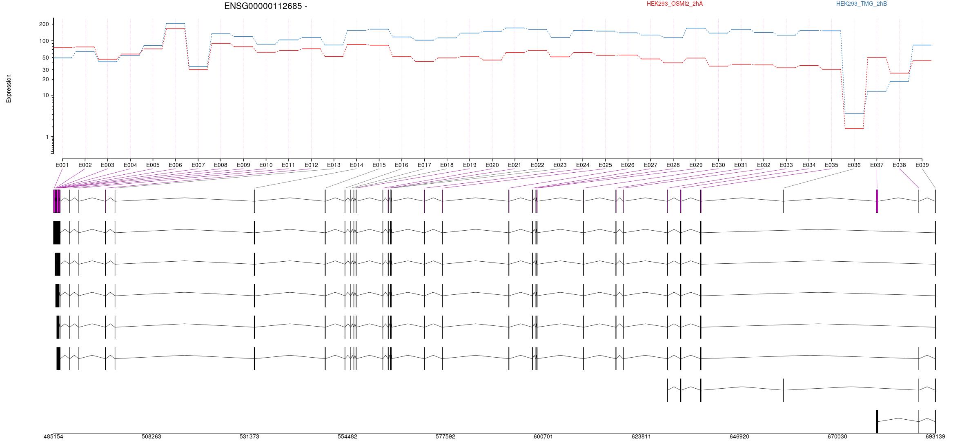
Task: Click exon label E007
Action: pos(198,165)
